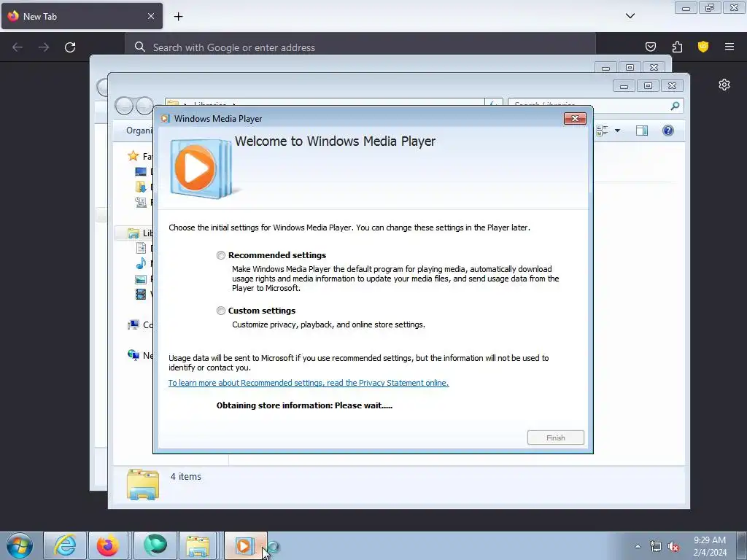Launch Internet Explorer from taskbar
Screen dimensions: 747x560
tap(65, 545)
